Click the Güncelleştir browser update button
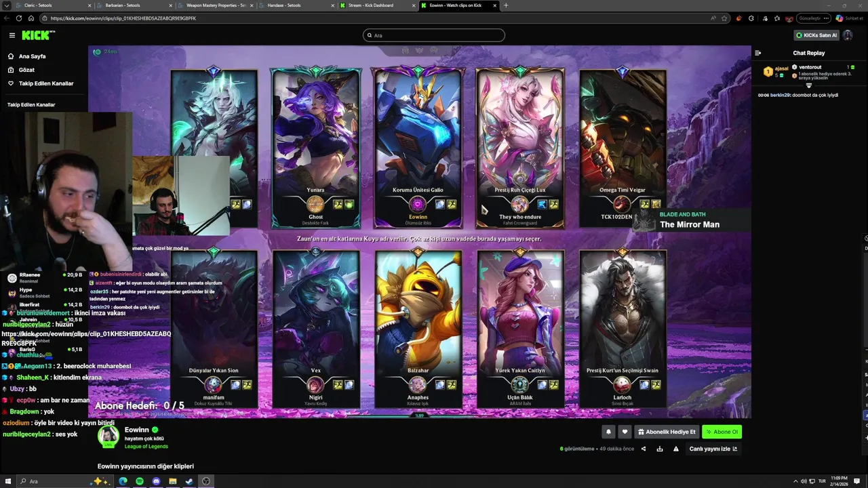 [x=813, y=18]
